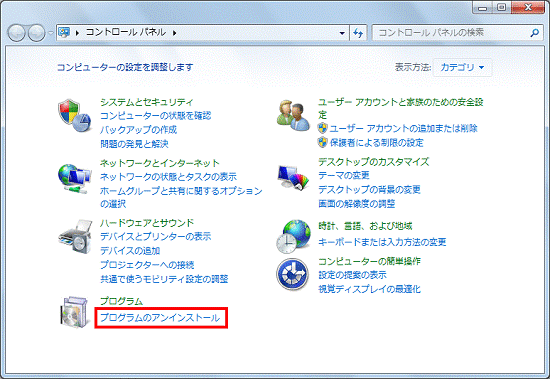Screen dimensions: 550x379
Task: Click バックアップの作成 link
Action: (139, 130)
